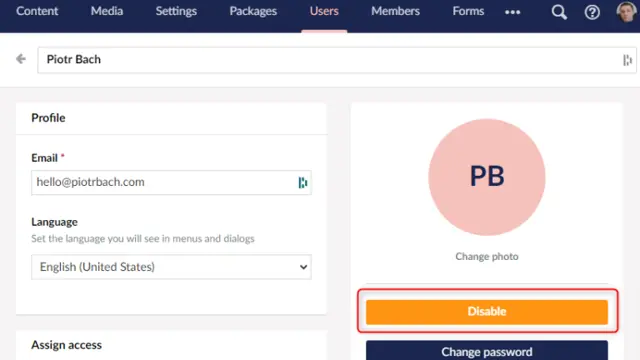Switch to the Users section
The height and width of the screenshot is (360, 640).
324,11
